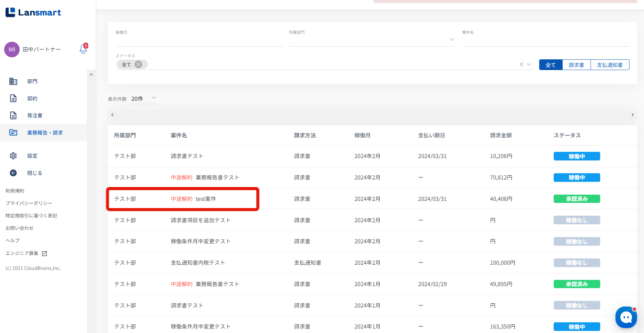Open 特定商取引に基づく表記 link
The image size is (644, 333).
coord(31,216)
